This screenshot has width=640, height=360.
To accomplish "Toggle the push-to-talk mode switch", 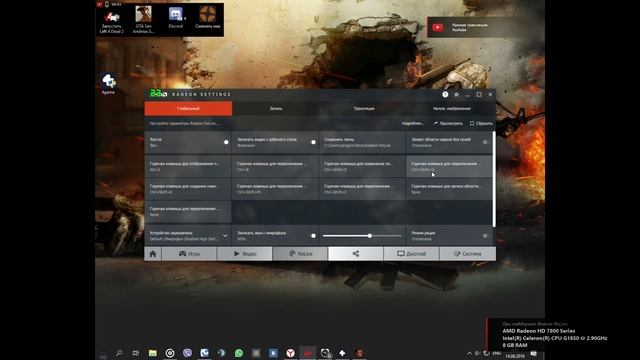I will [x=485, y=236].
